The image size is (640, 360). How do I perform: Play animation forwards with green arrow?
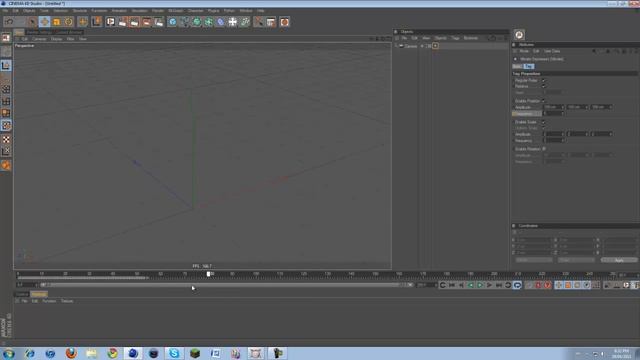(480, 285)
